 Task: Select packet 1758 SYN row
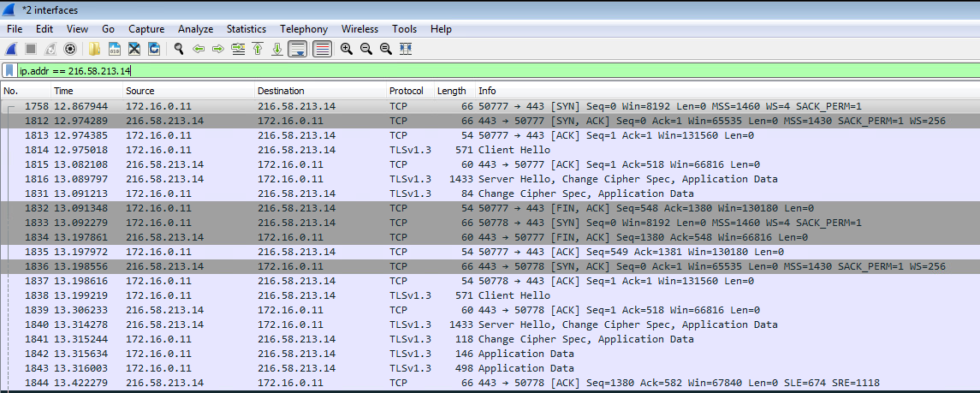490,106
